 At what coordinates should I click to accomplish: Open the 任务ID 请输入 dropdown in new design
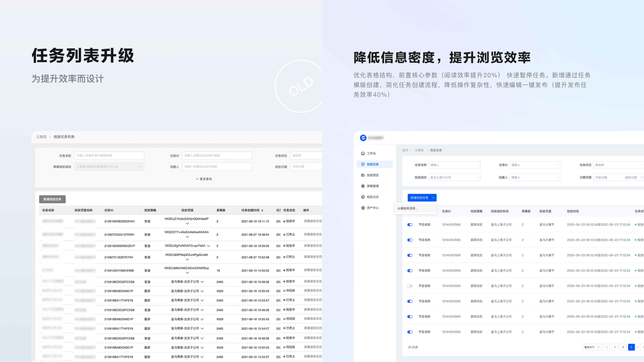[x=535, y=165]
